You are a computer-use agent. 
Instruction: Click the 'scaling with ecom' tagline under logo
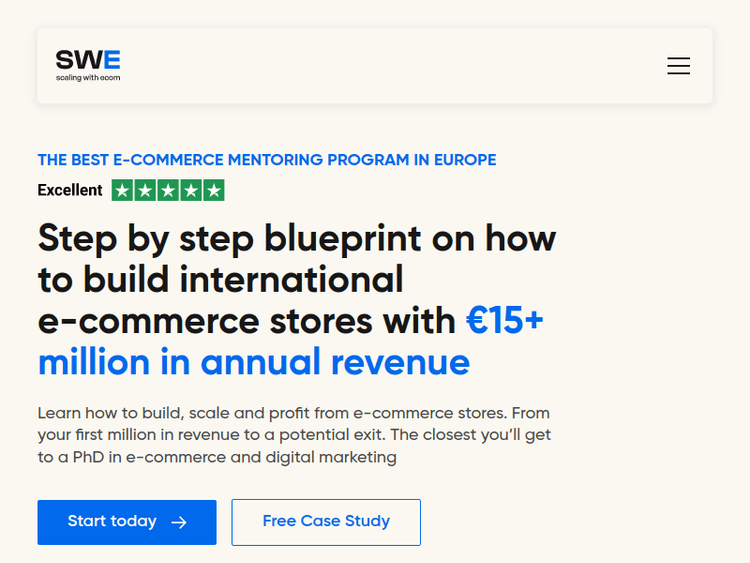pos(88,77)
